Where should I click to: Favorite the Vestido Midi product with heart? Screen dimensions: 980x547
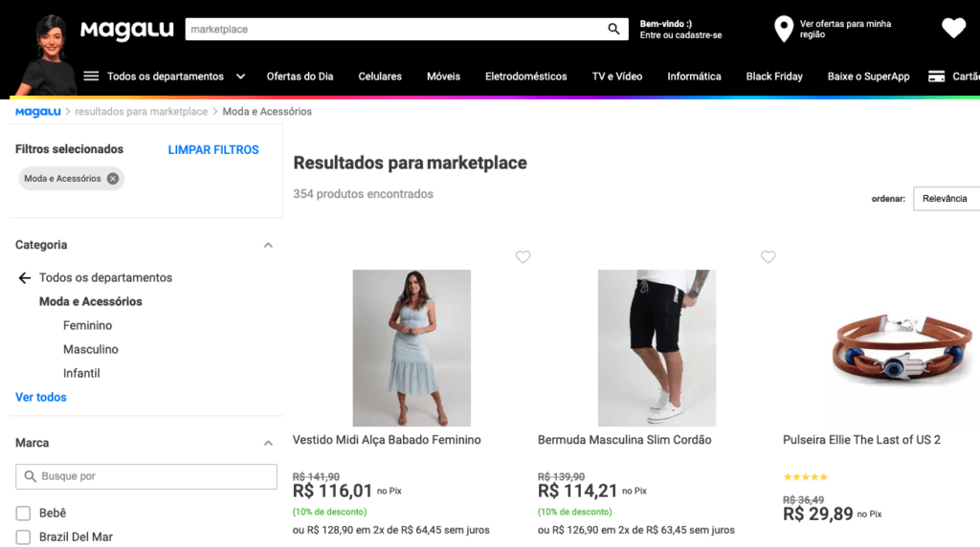pos(523,256)
